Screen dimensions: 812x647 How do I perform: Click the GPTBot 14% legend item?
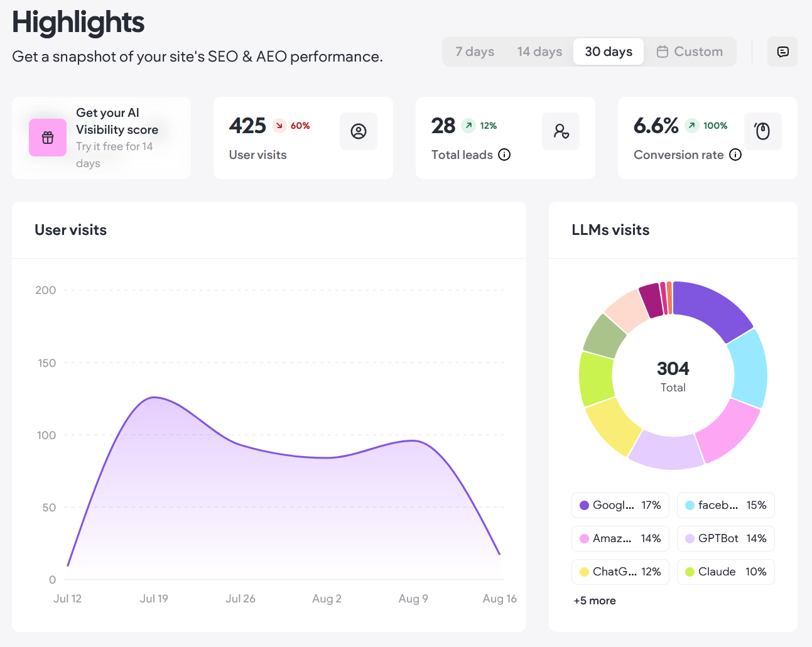click(726, 538)
